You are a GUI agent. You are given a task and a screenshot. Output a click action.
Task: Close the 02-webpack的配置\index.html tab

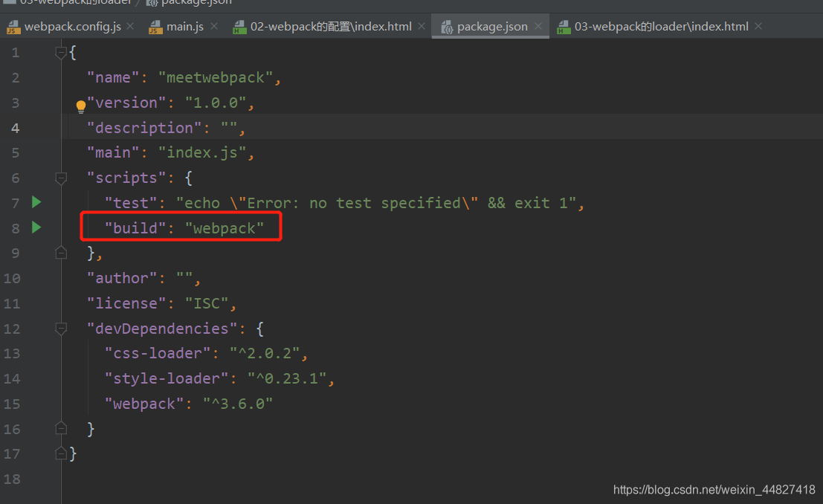click(422, 26)
